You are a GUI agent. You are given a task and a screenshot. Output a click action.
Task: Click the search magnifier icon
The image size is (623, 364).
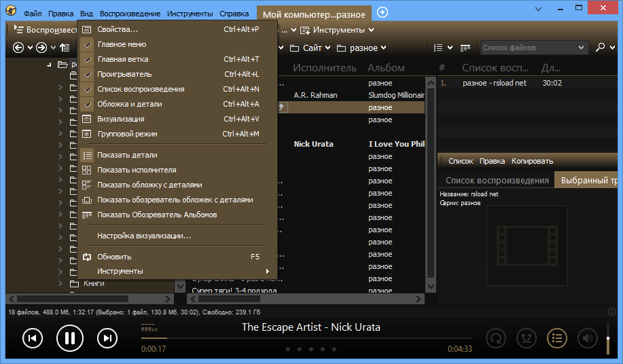(600, 48)
